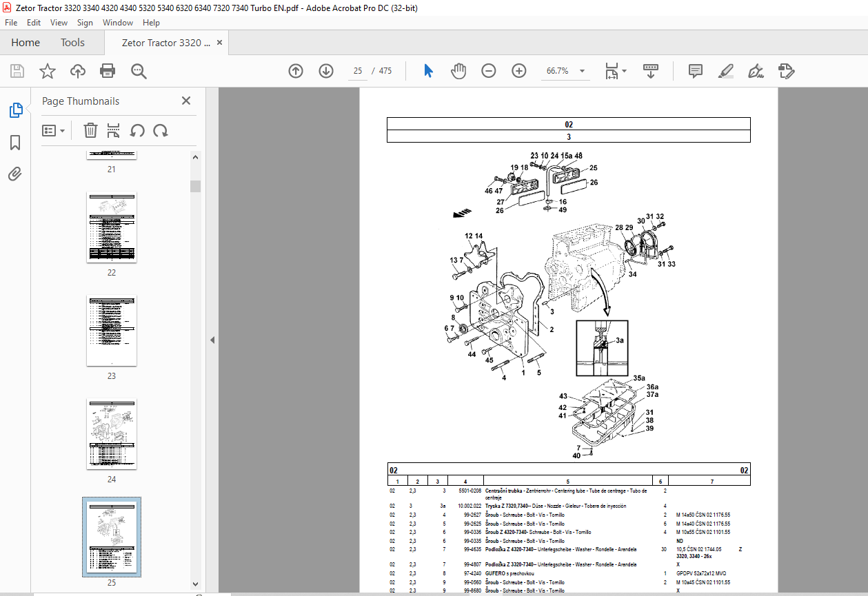Screen dimensions: 868x596
Task: Go to next page arrow
Action: (x=326, y=71)
